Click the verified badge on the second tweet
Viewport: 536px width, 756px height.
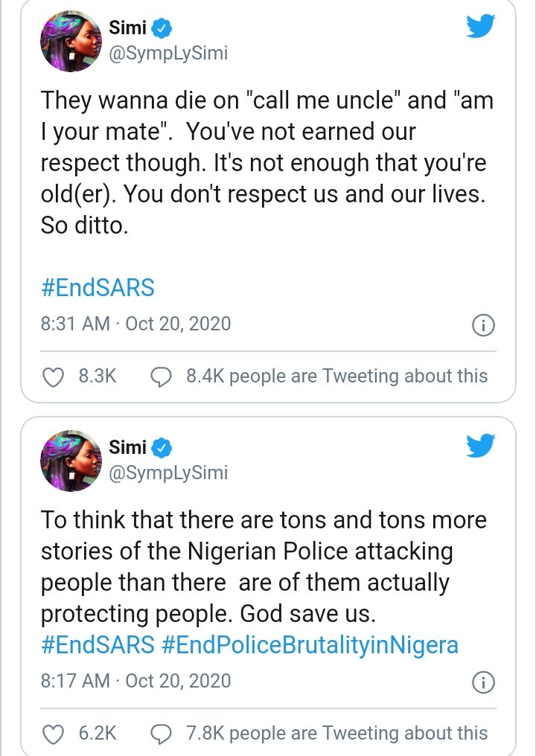pyautogui.click(x=162, y=447)
